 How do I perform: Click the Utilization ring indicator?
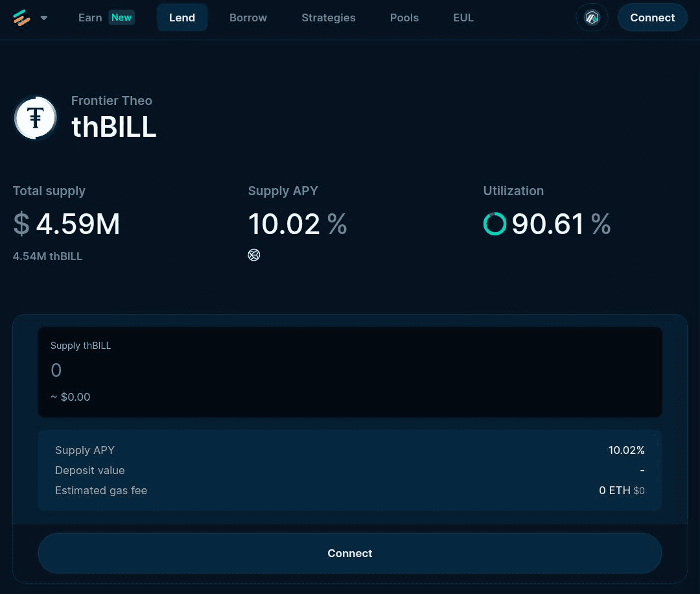tap(495, 224)
